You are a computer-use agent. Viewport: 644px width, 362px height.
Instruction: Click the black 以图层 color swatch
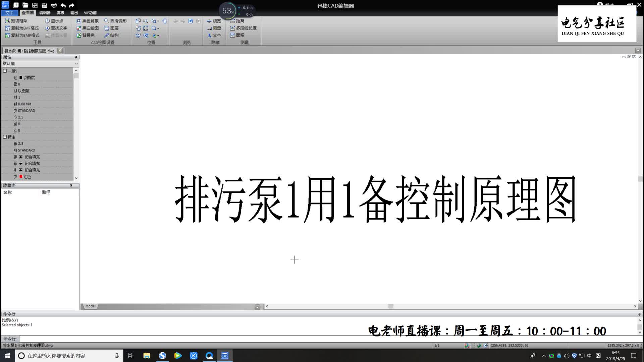point(21,77)
